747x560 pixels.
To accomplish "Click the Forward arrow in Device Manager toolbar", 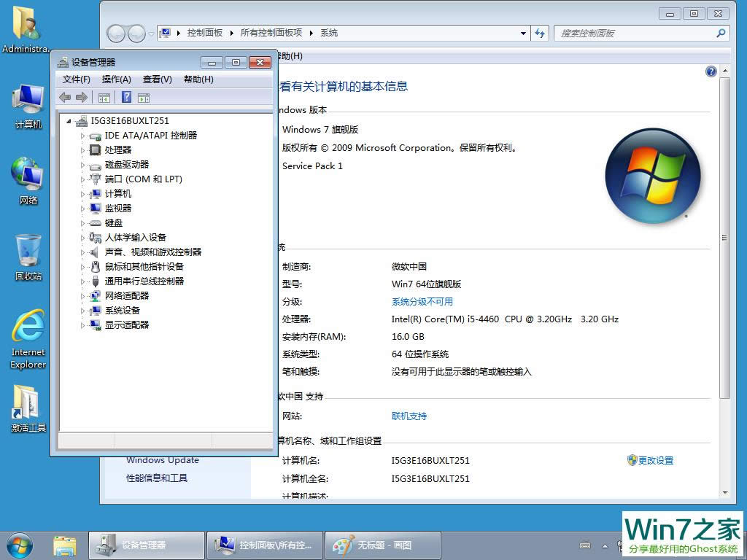I will [80, 97].
